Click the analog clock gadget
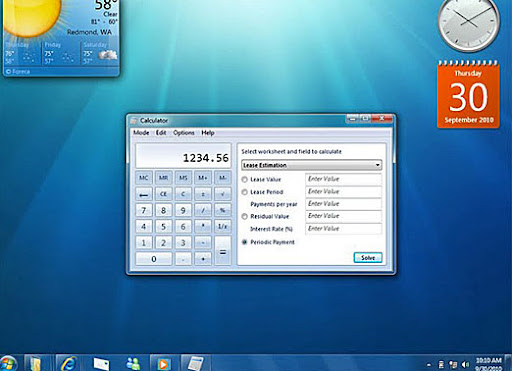 coord(468,23)
